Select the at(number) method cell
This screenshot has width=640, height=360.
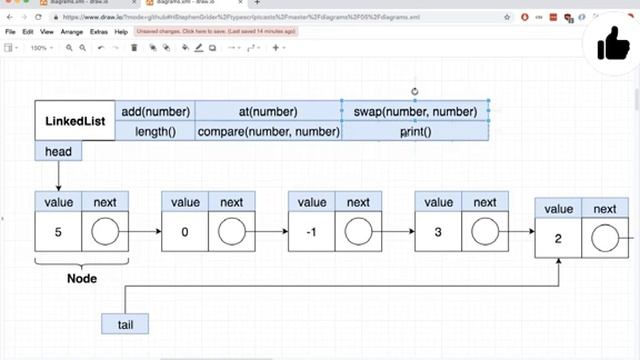point(268,111)
